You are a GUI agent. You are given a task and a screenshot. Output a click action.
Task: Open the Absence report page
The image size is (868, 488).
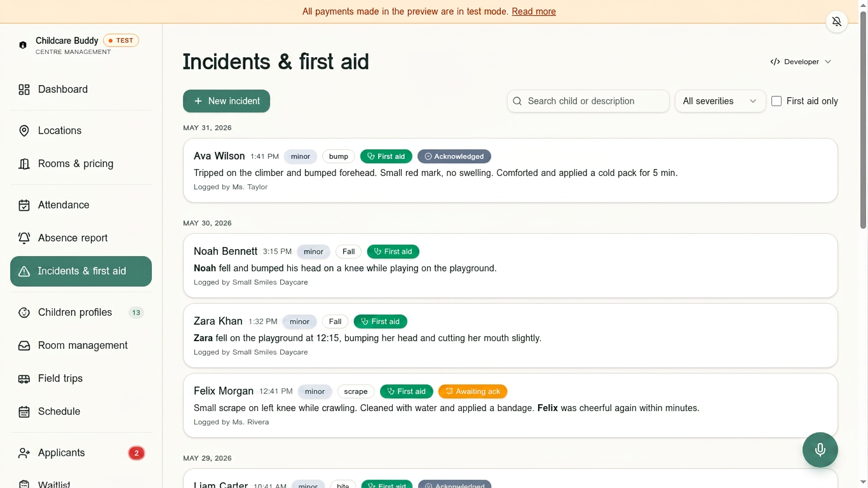coord(81,238)
